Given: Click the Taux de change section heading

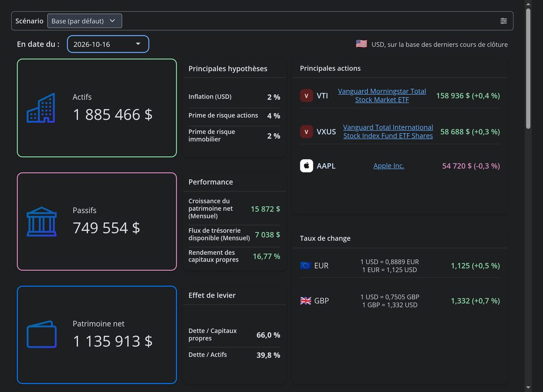Looking at the screenshot, I should 325,238.
